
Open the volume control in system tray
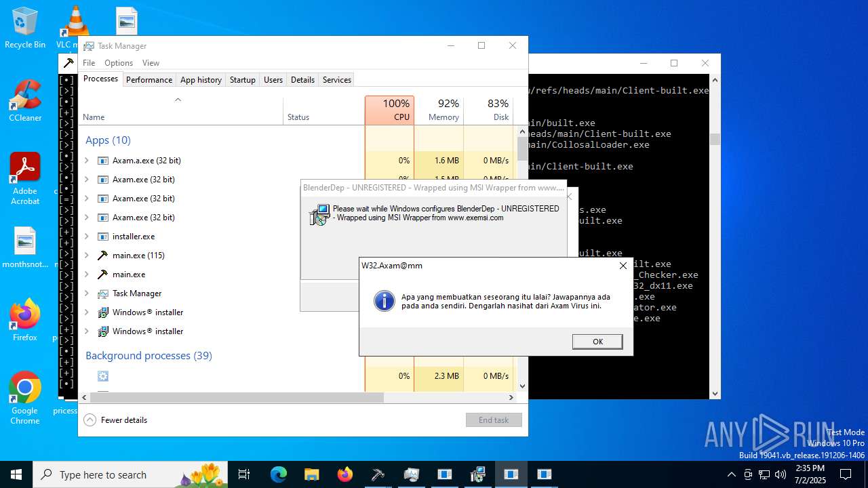point(781,474)
